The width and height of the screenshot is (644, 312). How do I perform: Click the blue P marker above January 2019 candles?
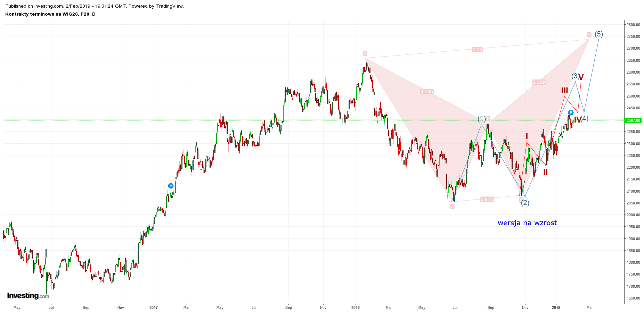(x=571, y=113)
